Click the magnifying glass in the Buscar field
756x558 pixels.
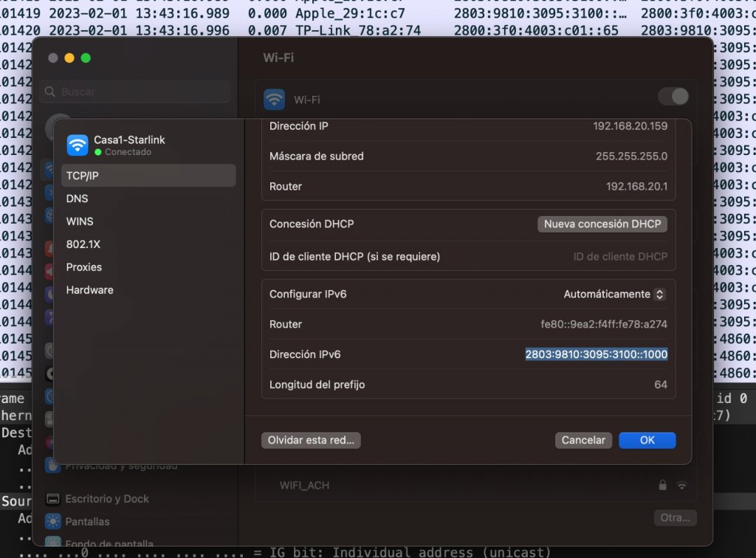pos(50,92)
